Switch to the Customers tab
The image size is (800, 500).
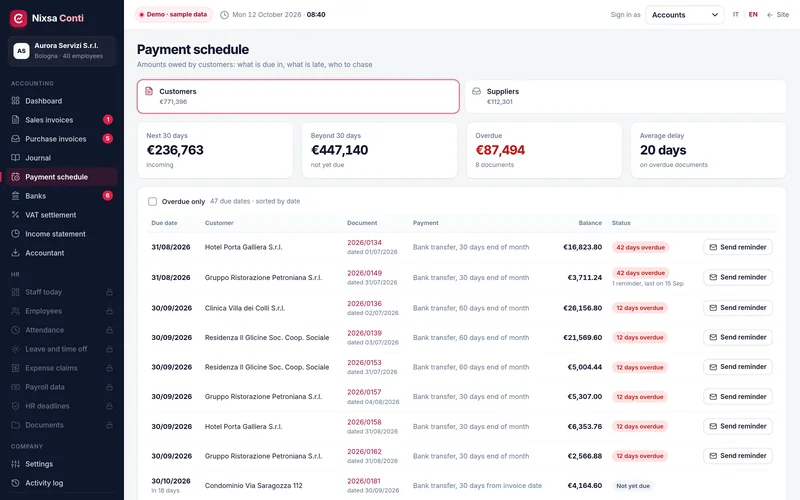(x=298, y=96)
